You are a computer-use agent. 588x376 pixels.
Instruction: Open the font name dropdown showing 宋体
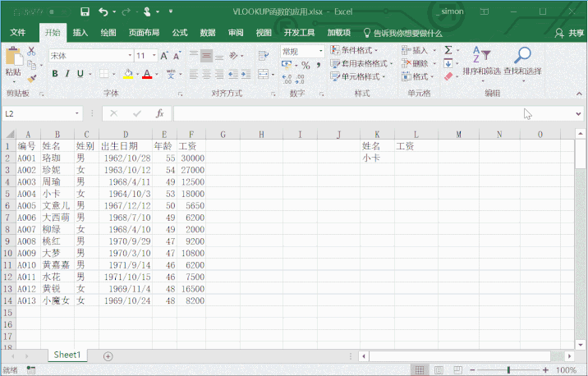coord(130,56)
